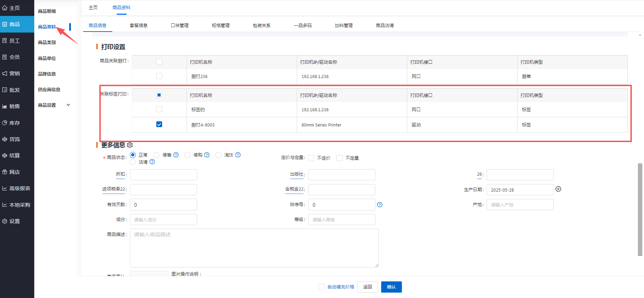Open the 设置 gear in the sidebar
The height and width of the screenshot is (298, 644).
click(x=5, y=221)
